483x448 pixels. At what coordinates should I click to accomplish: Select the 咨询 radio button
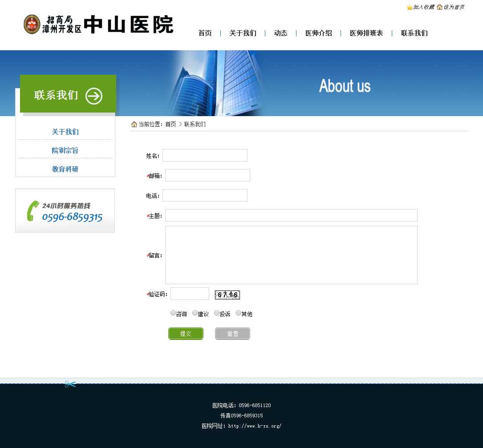click(x=173, y=313)
